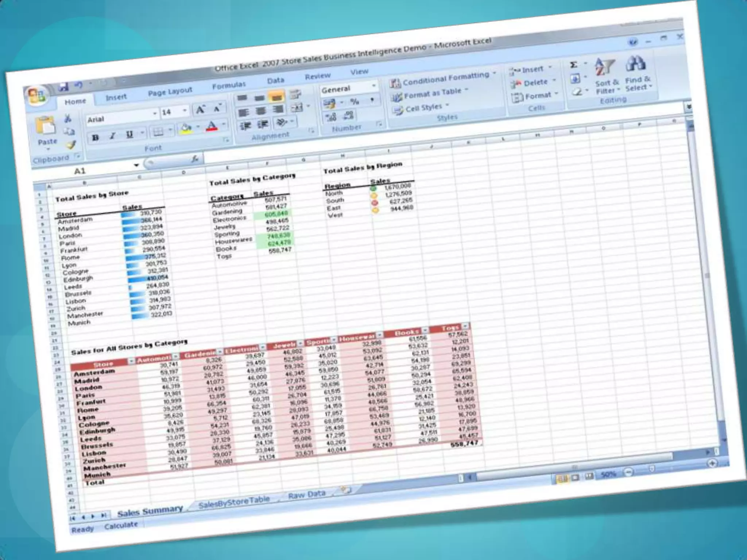The width and height of the screenshot is (747, 560).
Task: Toggle Italic formatting
Action: [x=112, y=136]
